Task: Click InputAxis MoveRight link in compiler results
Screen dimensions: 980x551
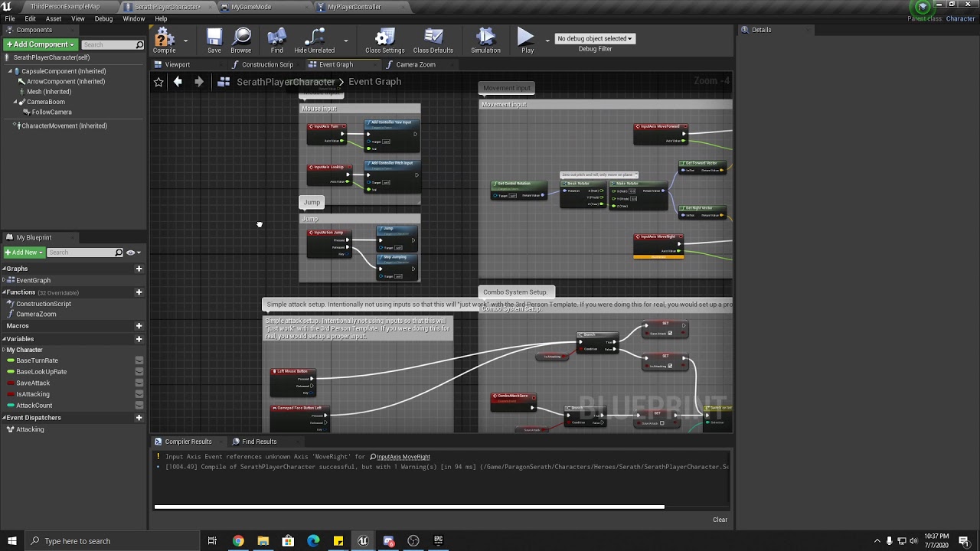Action: point(403,457)
